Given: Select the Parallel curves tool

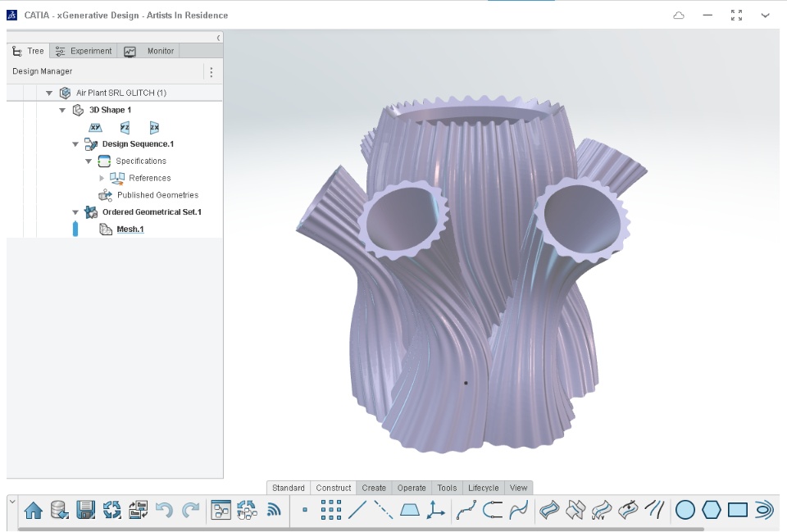Looking at the screenshot, I should (654, 510).
